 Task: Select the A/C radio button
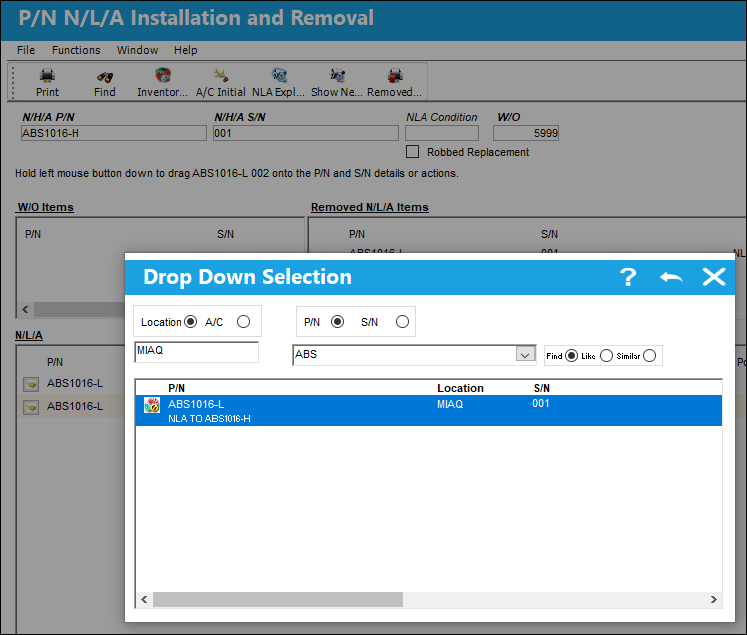pos(243,322)
